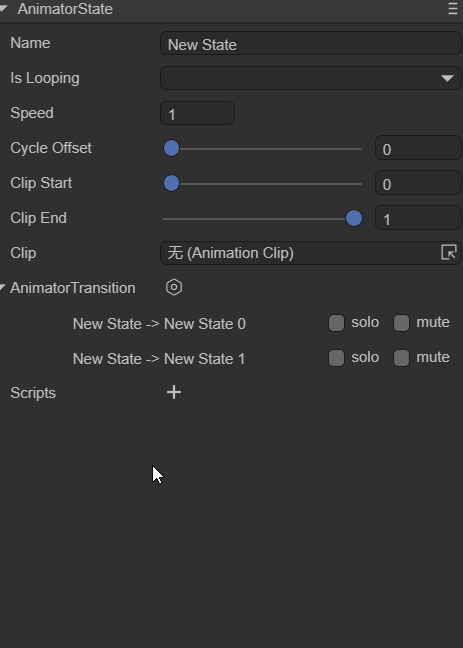The height and width of the screenshot is (648, 463).
Task: Enable solo for New State 0 transition
Action: point(337,323)
